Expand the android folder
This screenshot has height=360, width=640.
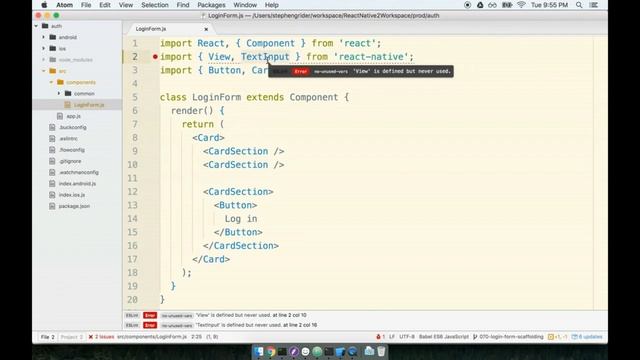pos(44,37)
